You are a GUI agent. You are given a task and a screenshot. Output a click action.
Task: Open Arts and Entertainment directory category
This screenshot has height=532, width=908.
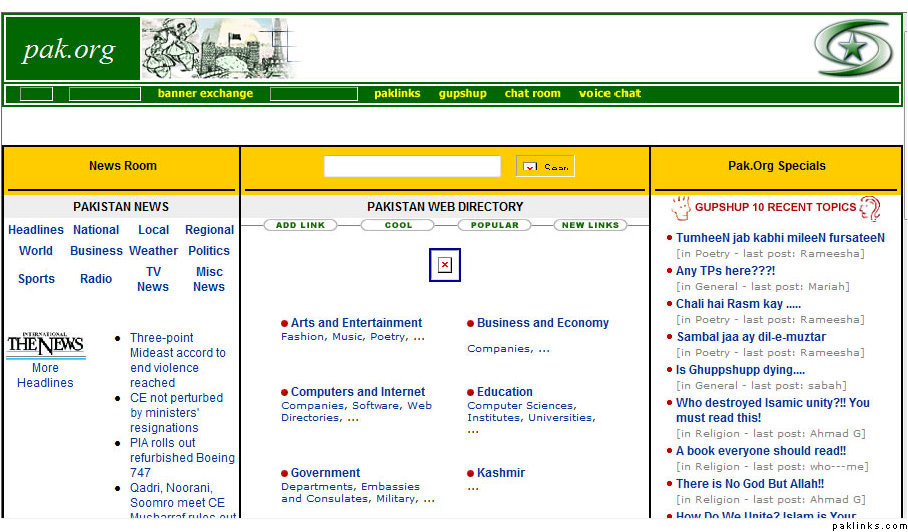point(356,323)
